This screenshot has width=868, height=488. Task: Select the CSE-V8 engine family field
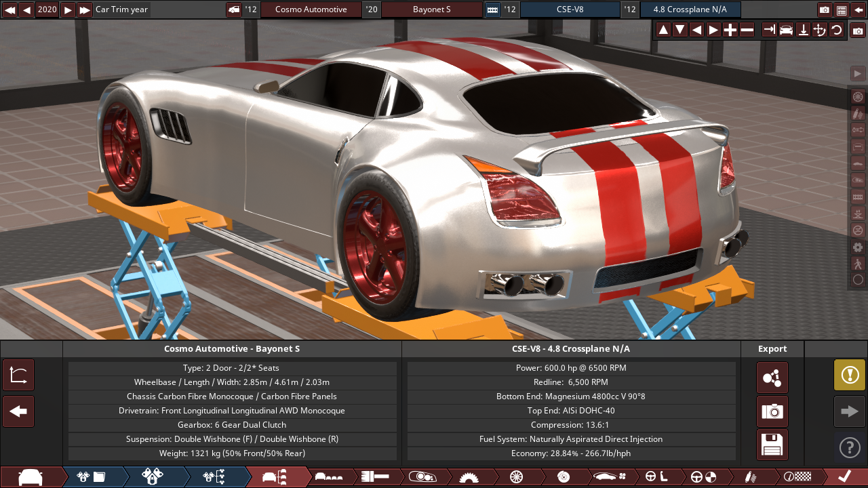click(x=570, y=9)
